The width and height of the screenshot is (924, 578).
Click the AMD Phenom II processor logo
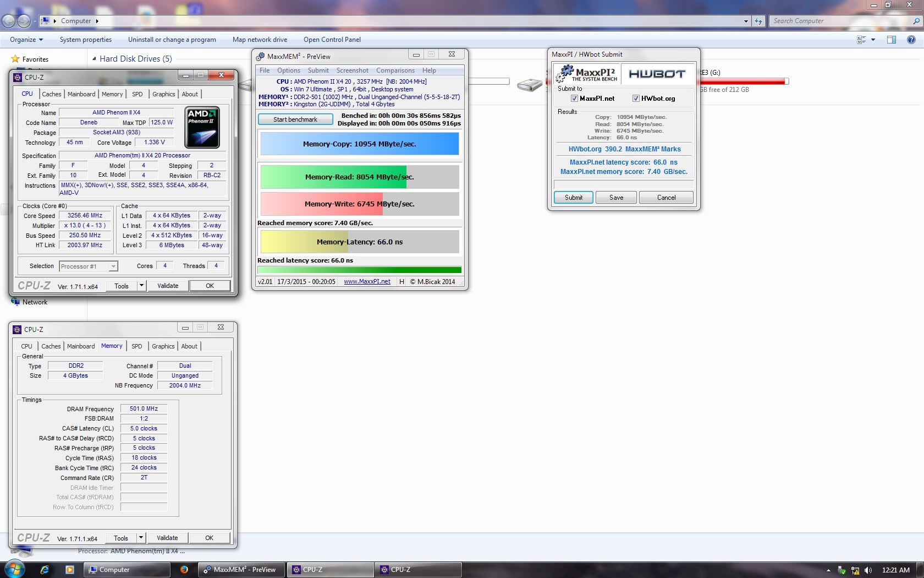click(202, 127)
